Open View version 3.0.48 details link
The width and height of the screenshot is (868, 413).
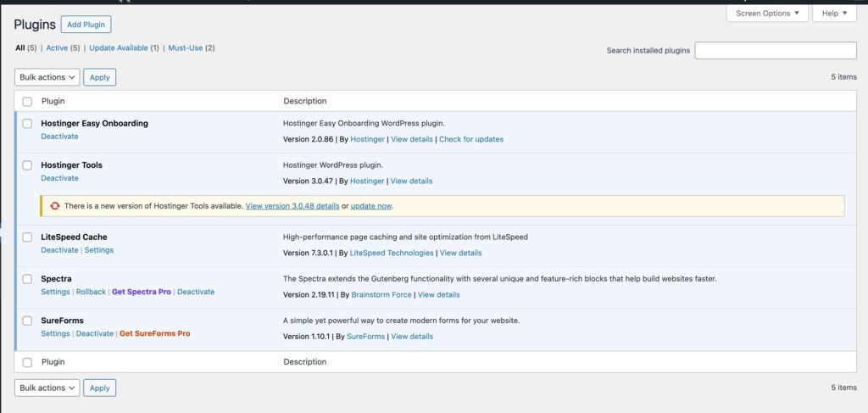(292, 206)
